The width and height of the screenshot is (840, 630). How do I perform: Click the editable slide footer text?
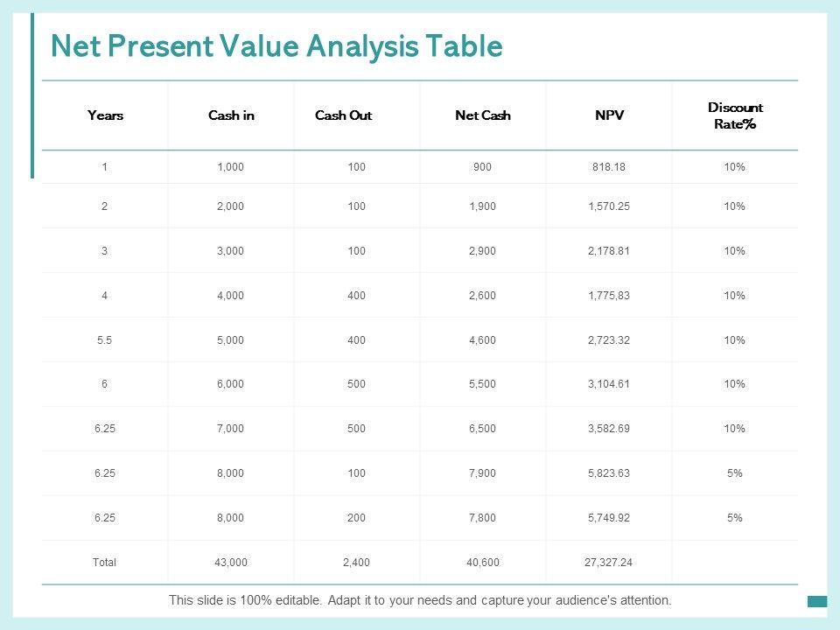[420, 601]
